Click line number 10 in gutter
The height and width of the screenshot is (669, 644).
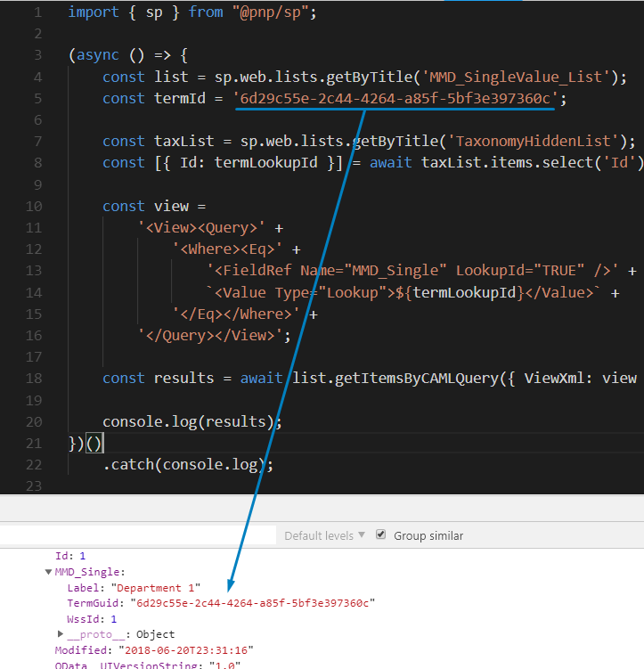point(34,206)
